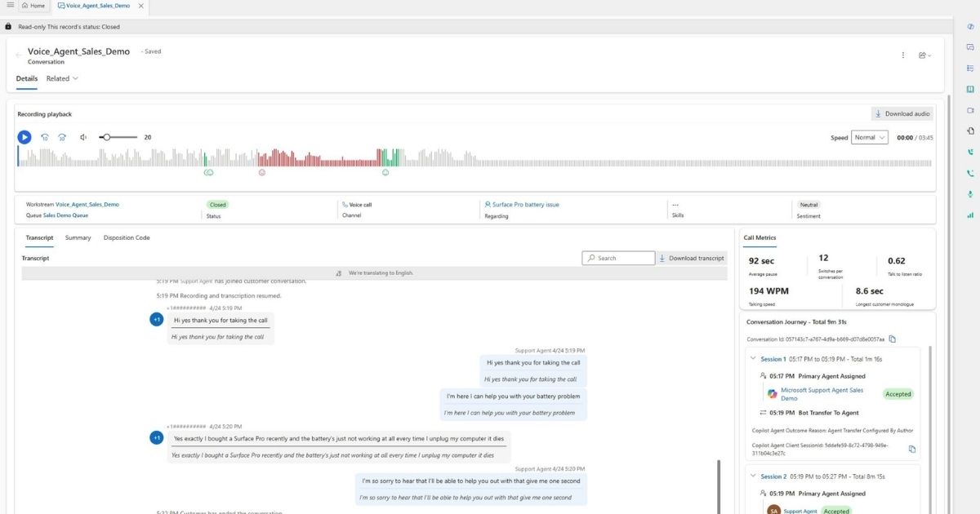
Task: Expand the Related dropdown menu
Action: click(62, 78)
